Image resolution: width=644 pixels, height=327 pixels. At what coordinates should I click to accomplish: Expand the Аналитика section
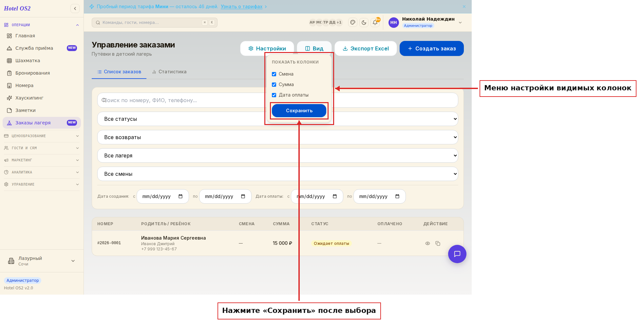click(x=42, y=172)
